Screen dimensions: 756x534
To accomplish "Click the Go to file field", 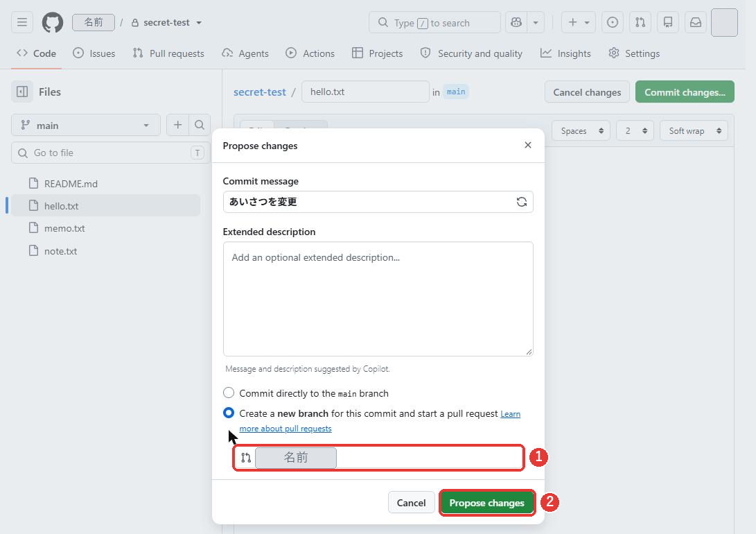I will [x=110, y=153].
